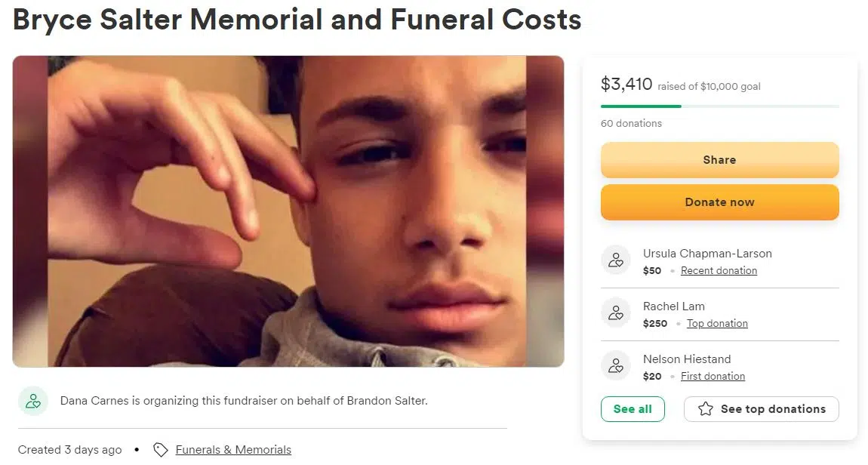Screen dimensions: 868x465
Task: Click the donor icon next to Ursula Chapman-Larson
Action: [x=616, y=260]
